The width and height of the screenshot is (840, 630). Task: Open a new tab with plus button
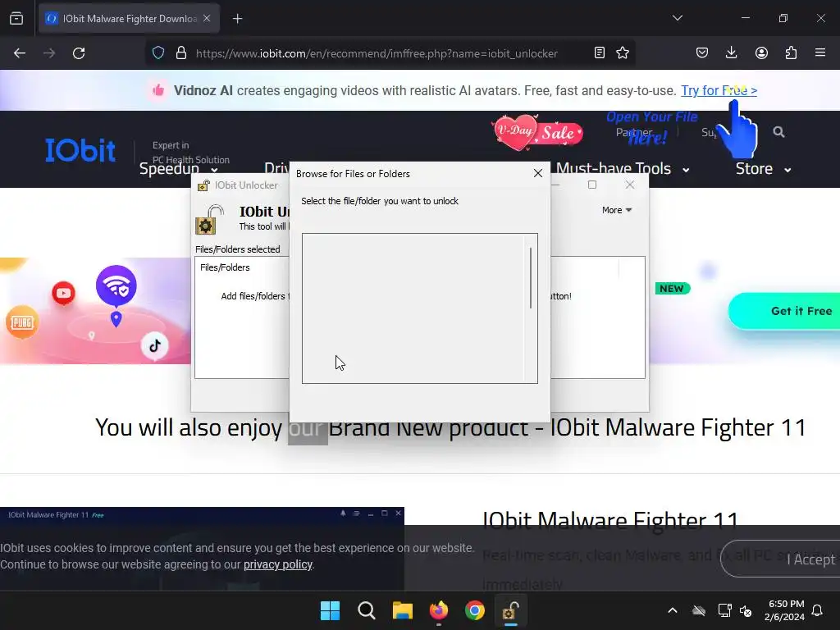(237, 19)
